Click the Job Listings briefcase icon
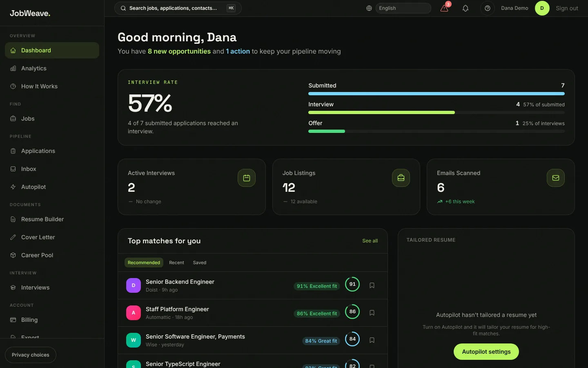This screenshot has width=588, height=368. 401,178
